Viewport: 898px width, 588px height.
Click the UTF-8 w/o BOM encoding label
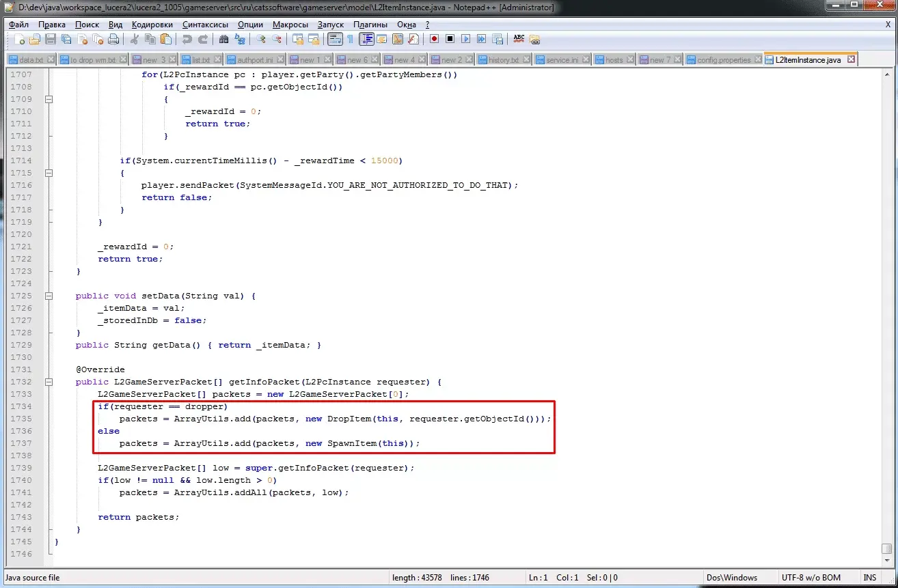click(x=813, y=578)
